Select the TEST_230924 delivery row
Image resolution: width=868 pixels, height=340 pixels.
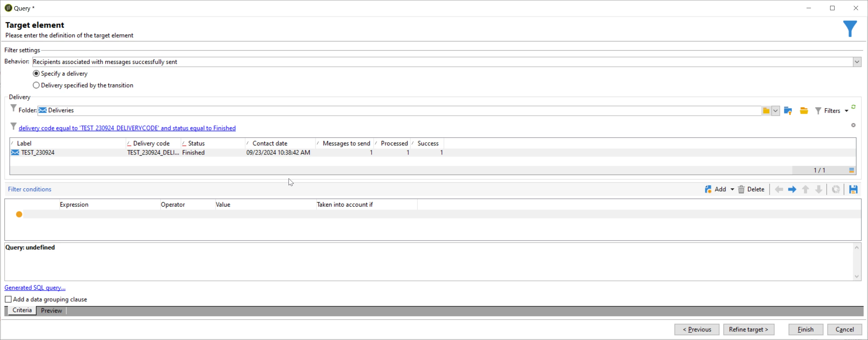38,153
